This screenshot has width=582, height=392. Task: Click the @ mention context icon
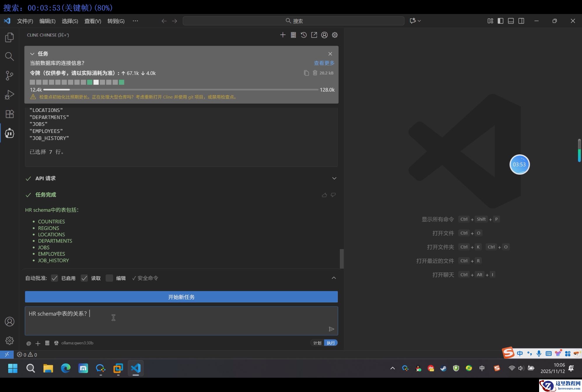29,343
